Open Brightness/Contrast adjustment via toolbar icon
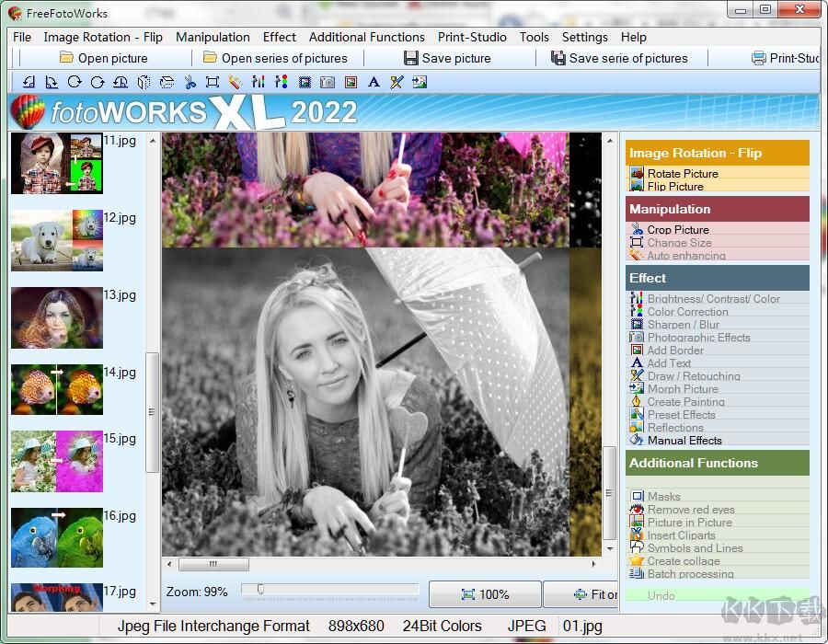828x644 pixels. [259, 82]
